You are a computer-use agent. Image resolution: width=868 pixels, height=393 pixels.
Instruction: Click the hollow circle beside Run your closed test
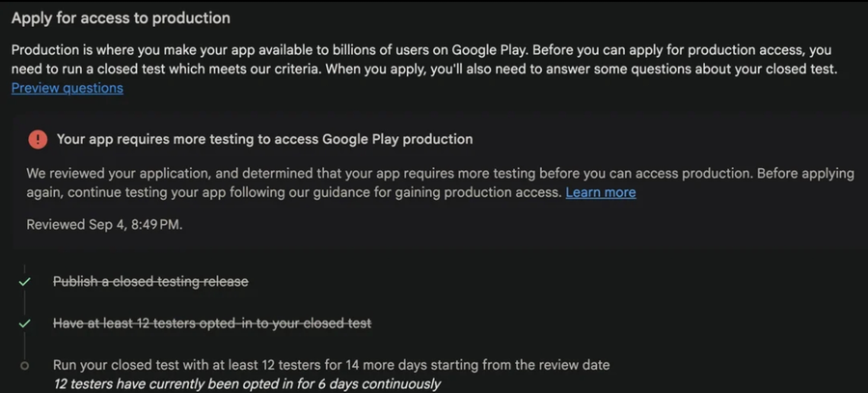[24, 365]
